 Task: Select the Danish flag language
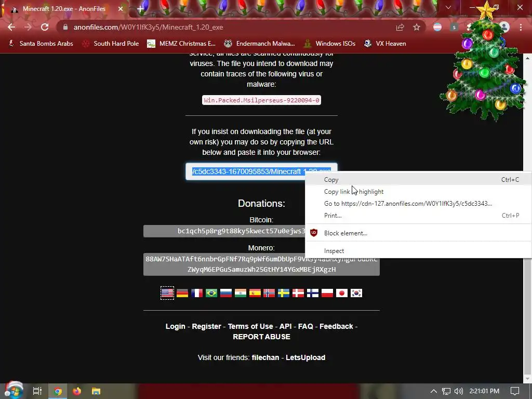(298, 293)
